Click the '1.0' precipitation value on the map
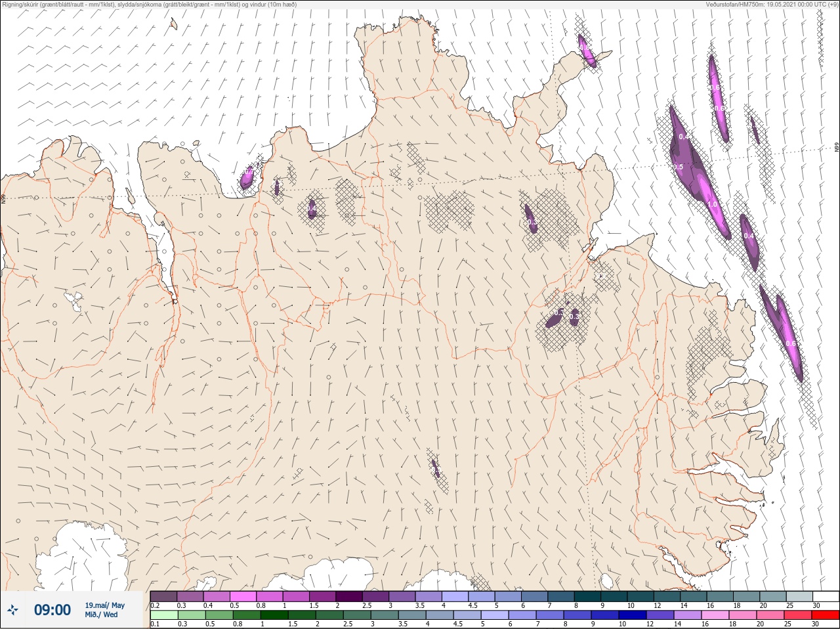The image size is (840, 629). pos(712,204)
